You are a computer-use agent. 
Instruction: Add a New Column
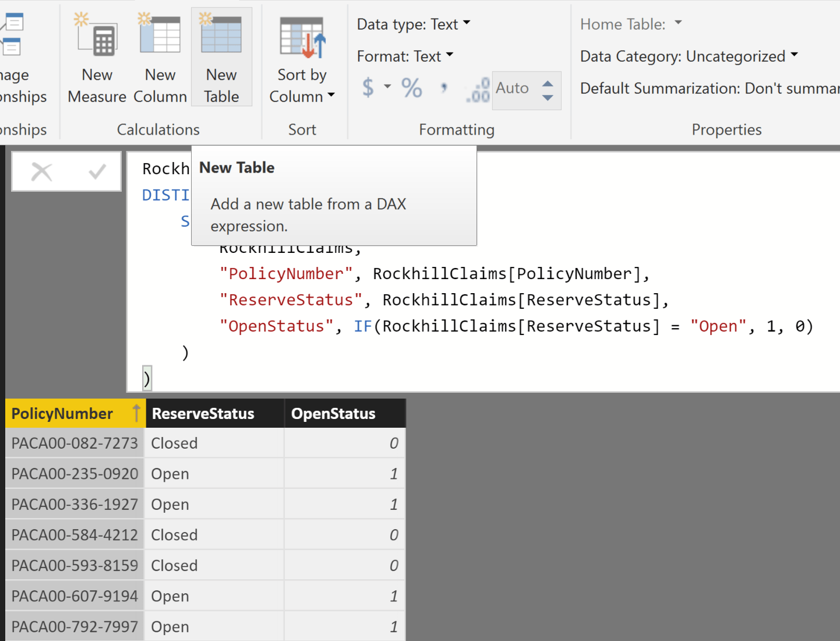[160, 55]
